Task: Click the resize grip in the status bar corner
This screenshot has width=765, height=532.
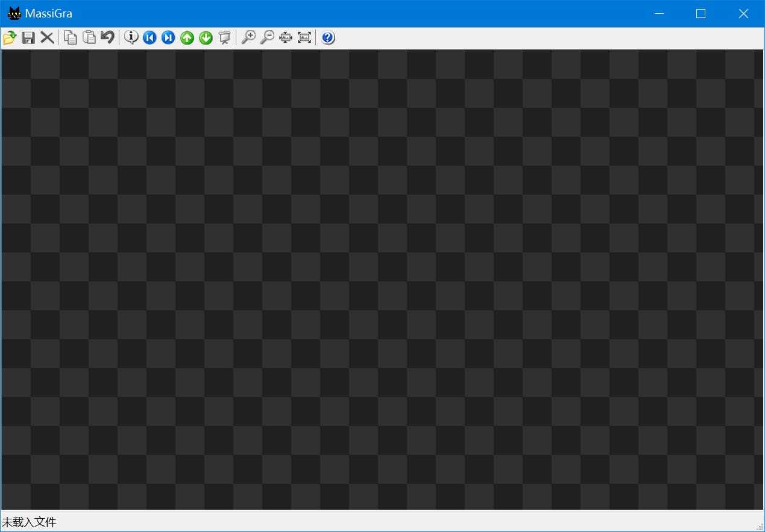Action: click(760, 527)
